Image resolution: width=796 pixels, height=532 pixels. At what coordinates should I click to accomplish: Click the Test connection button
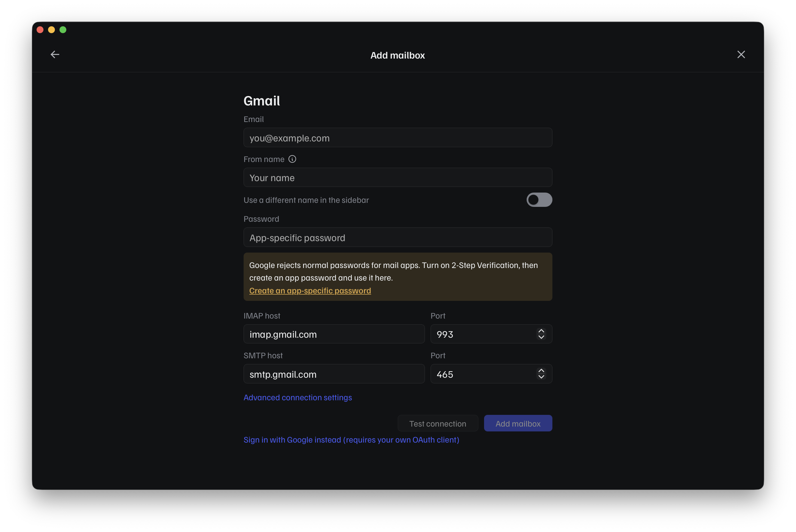[x=438, y=423]
